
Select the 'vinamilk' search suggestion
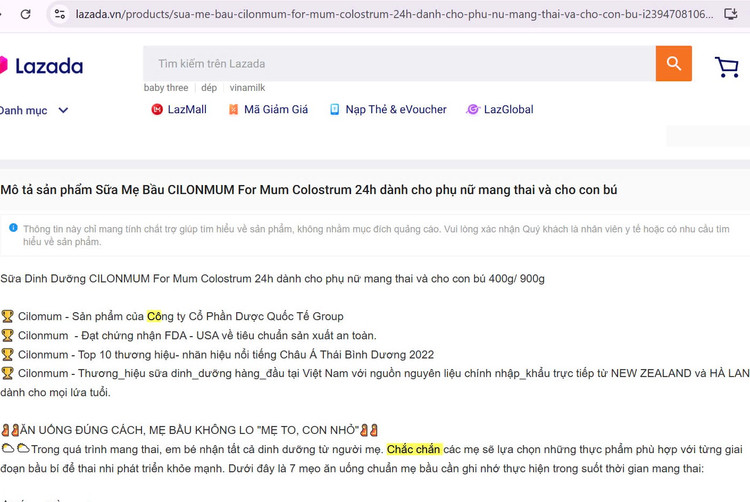[x=247, y=88]
